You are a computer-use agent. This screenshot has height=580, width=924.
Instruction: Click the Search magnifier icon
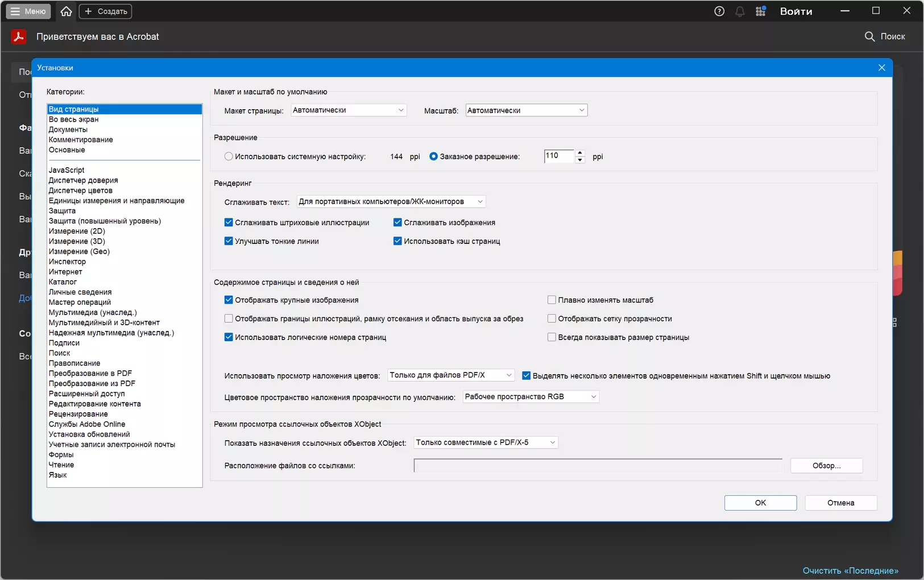point(869,36)
